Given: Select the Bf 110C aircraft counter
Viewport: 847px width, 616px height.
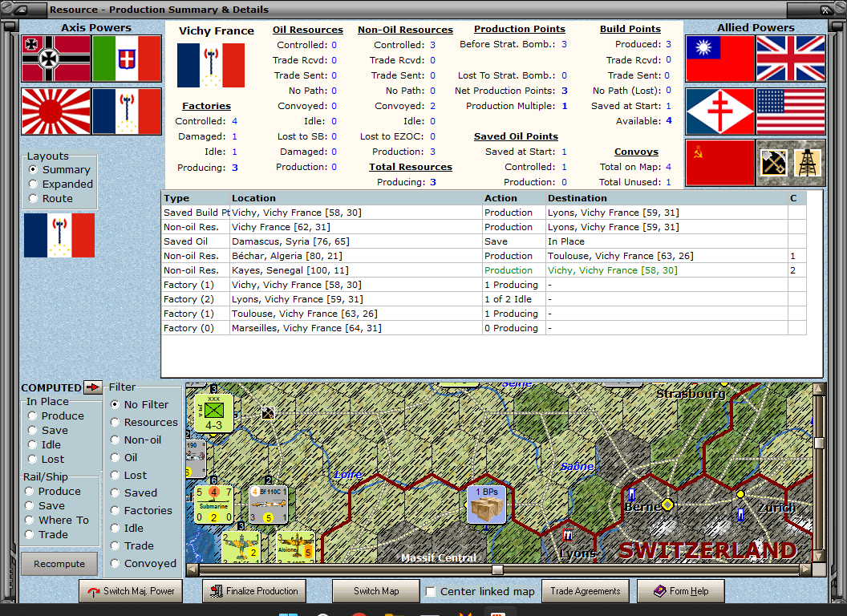Looking at the screenshot, I should click(x=269, y=505).
